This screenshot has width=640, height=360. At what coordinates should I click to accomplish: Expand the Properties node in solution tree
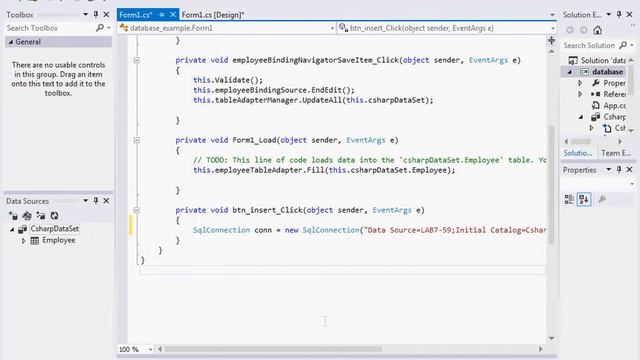580,83
